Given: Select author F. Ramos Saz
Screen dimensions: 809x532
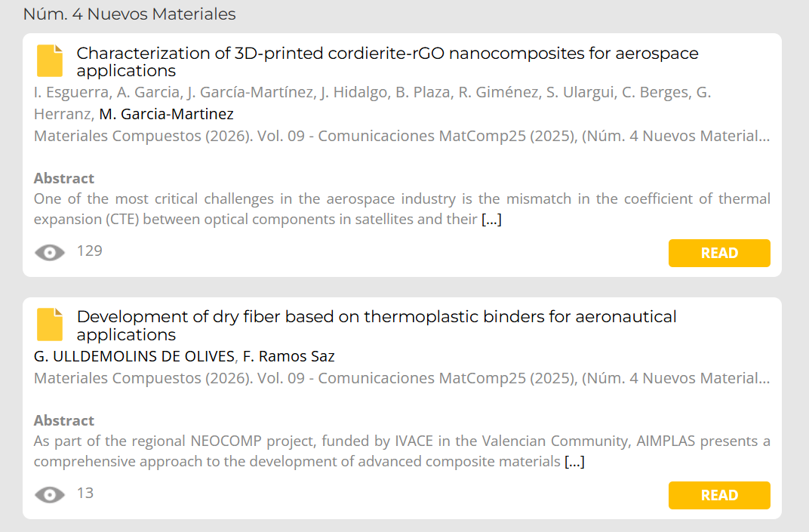Looking at the screenshot, I should [x=288, y=356].
